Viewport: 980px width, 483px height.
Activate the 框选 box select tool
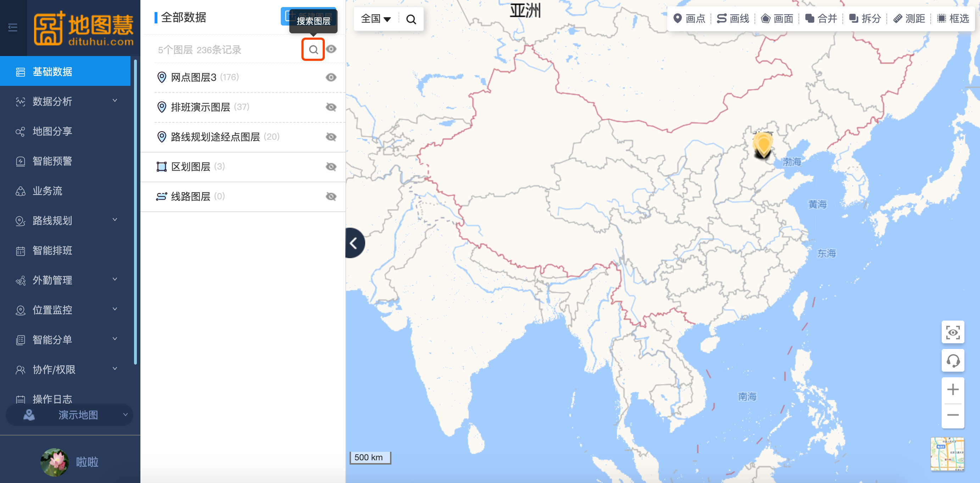click(953, 18)
